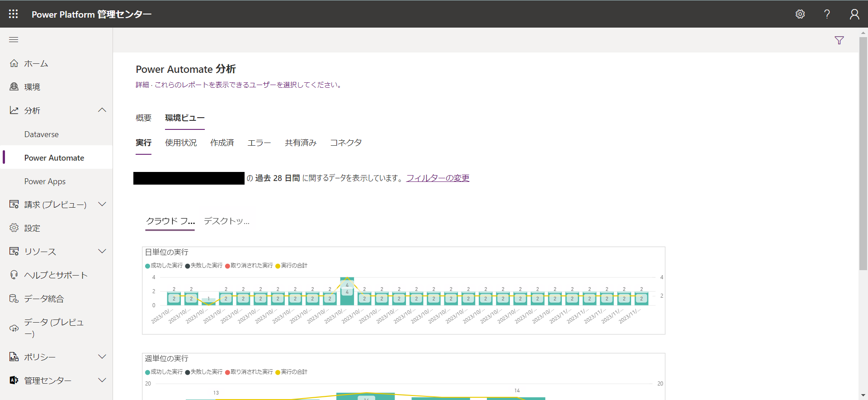This screenshot has height=400, width=868.
Task: Toggle 成功した実行 legend in weekly chart
Action: pos(164,372)
